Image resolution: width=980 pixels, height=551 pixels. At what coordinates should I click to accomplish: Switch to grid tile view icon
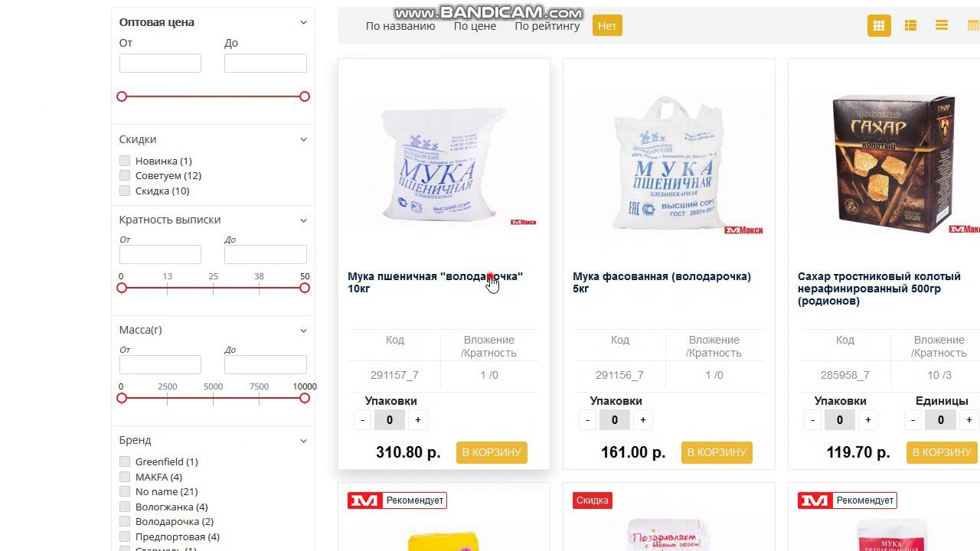pyautogui.click(x=879, y=25)
